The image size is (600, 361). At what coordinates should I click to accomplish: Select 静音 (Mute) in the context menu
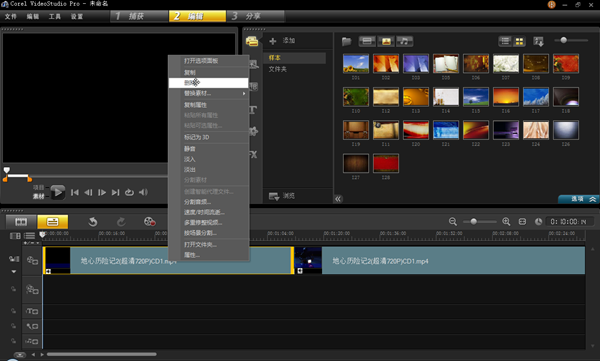click(209, 149)
